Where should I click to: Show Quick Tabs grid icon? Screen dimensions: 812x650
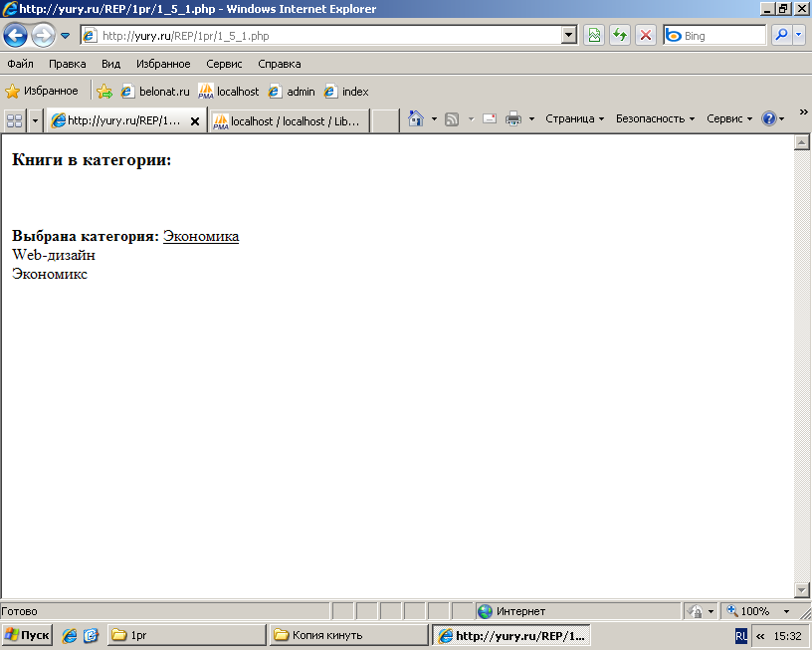[15, 120]
